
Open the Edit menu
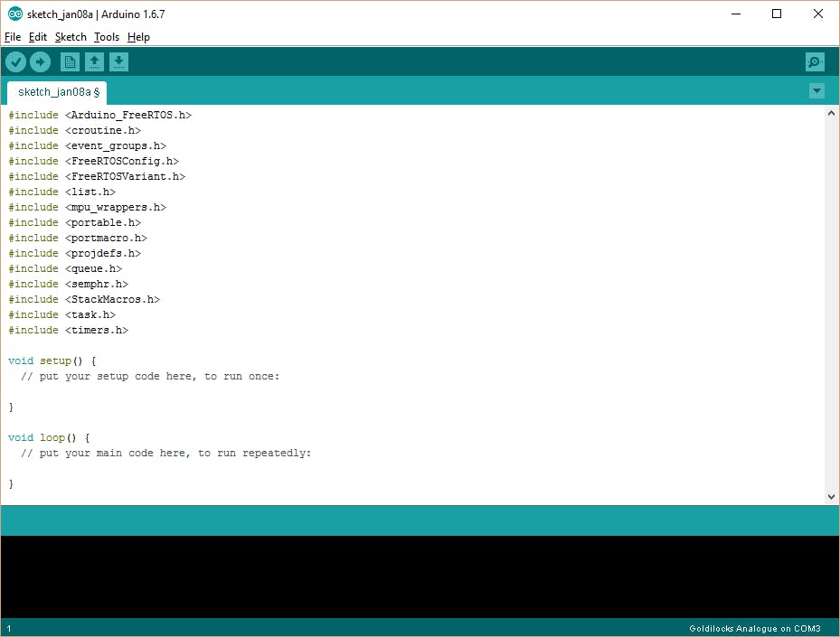pos(38,37)
